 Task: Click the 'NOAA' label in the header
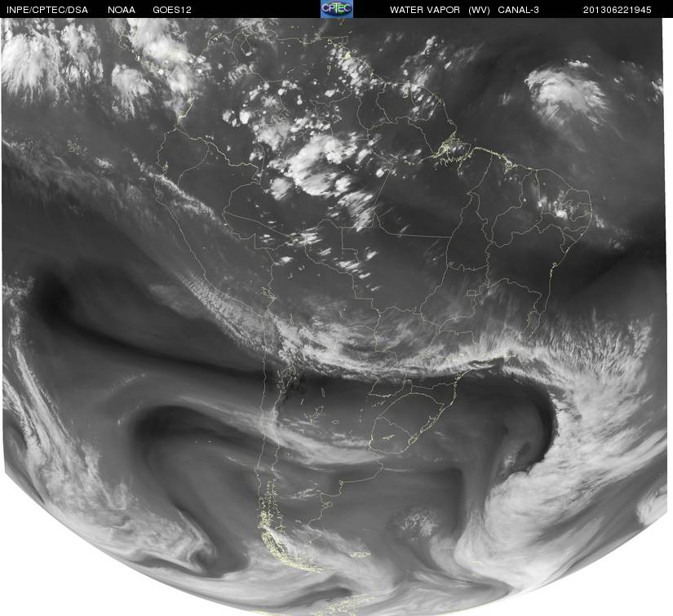(122, 10)
